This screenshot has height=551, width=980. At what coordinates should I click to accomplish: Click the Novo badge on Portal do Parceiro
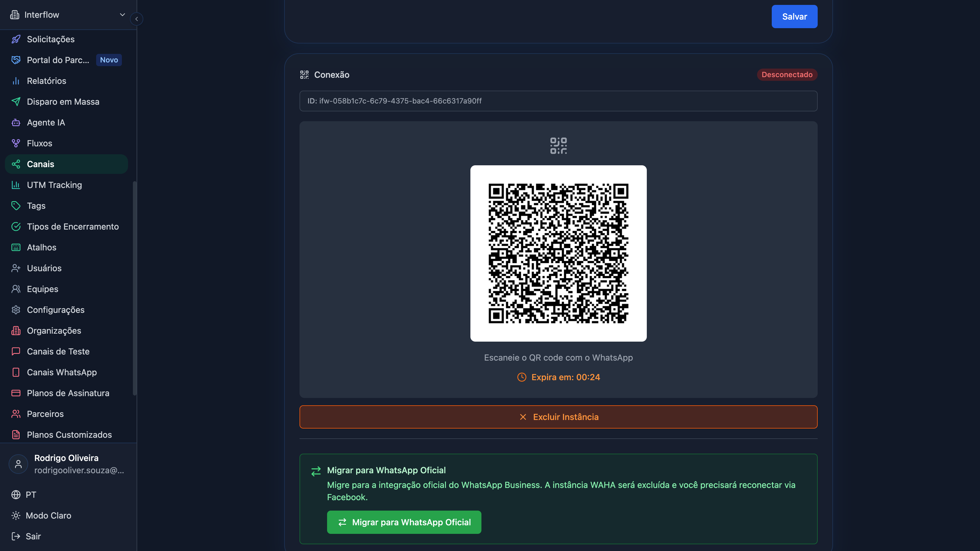coord(109,60)
